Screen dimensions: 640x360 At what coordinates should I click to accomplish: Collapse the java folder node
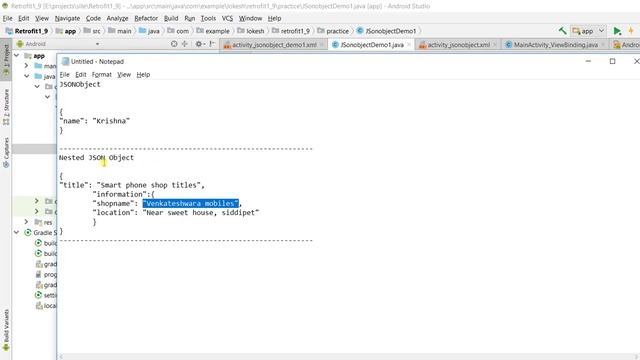(27, 76)
